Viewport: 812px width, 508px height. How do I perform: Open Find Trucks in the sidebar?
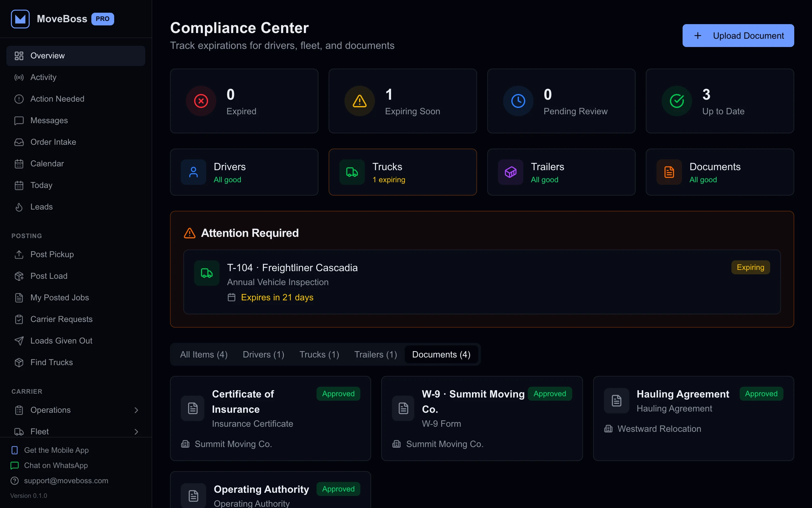click(75, 362)
